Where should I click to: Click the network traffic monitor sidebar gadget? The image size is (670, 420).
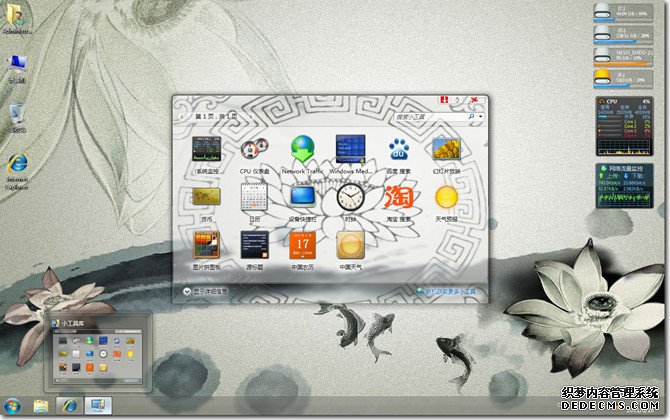624,185
